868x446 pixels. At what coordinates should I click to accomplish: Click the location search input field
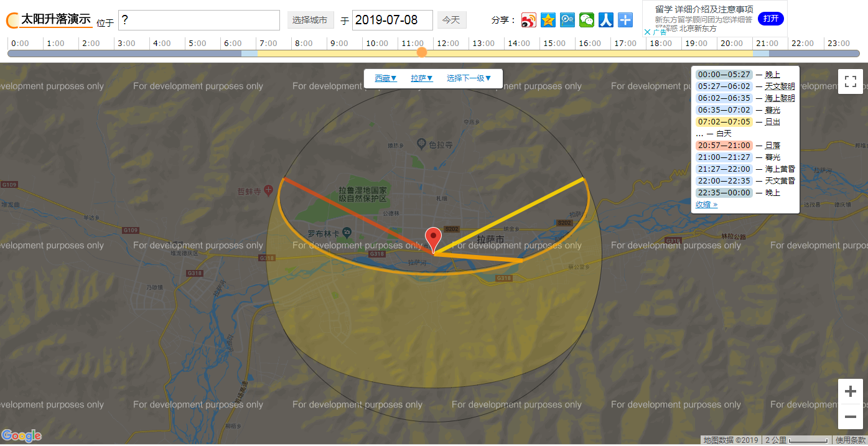[x=198, y=20]
